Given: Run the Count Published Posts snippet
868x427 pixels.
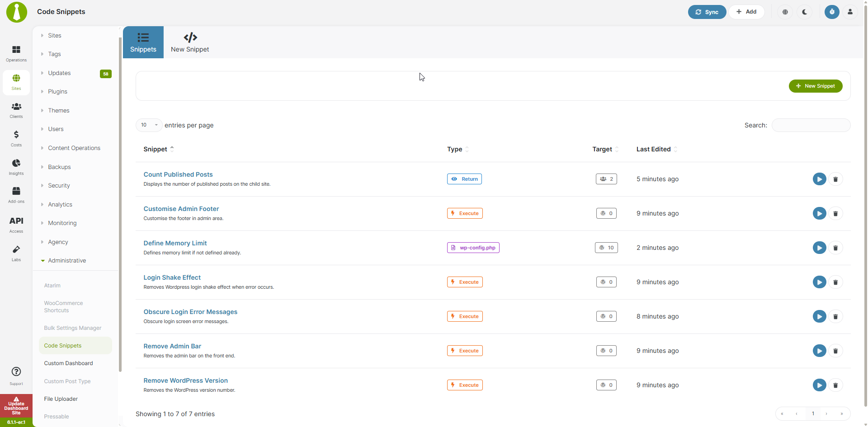Looking at the screenshot, I should (x=819, y=179).
